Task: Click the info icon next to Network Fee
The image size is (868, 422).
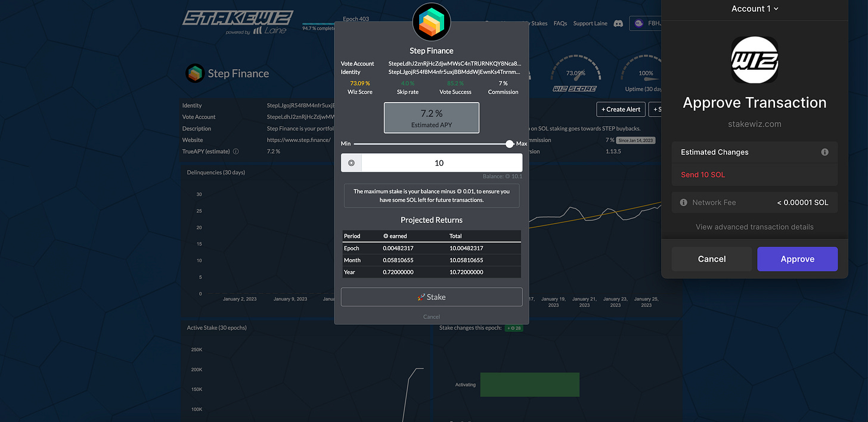Action: pos(683,203)
